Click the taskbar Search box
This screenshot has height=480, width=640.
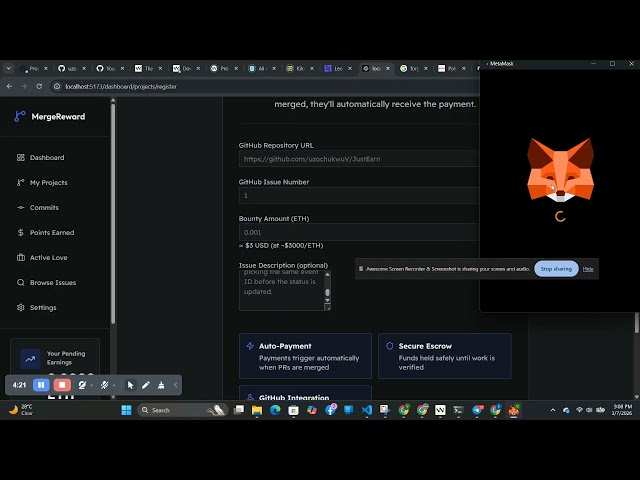pos(182,410)
